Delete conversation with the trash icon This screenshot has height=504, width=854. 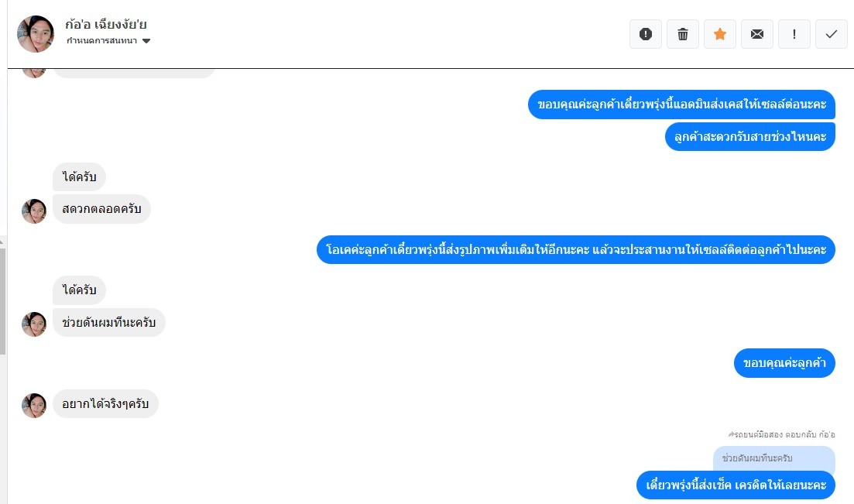(682, 34)
